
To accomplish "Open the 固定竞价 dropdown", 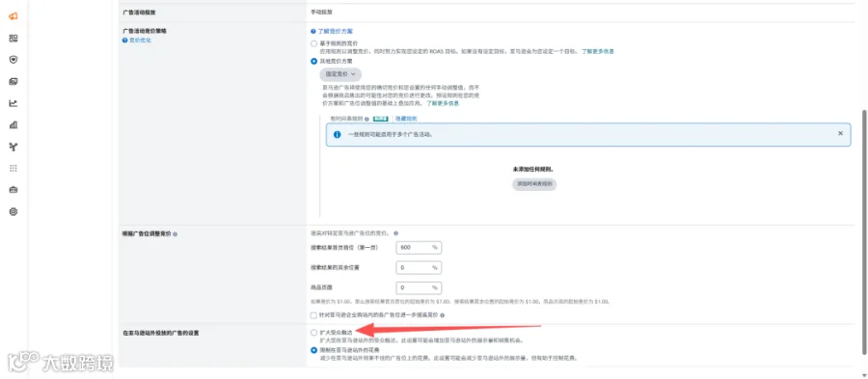I will click(340, 73).
